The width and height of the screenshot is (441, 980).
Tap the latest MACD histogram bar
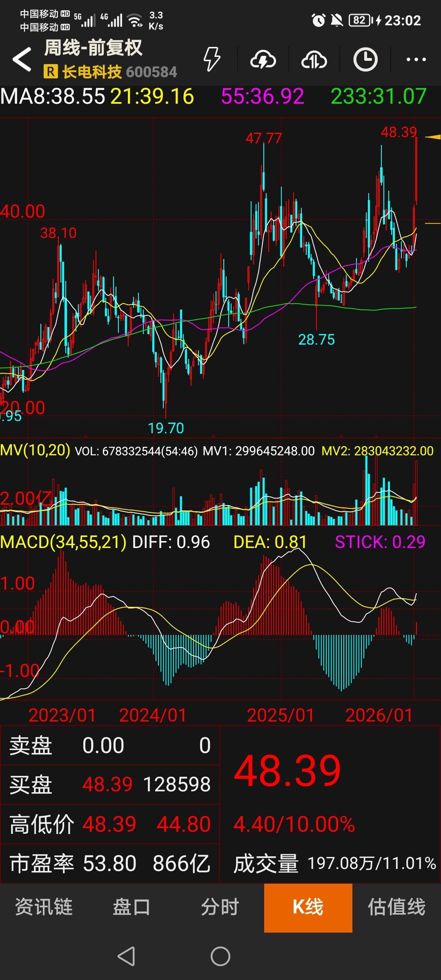pyautogui.click(x=416, y=628)
